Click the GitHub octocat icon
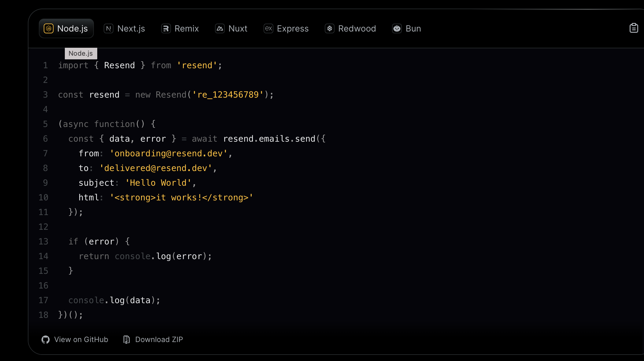The height and width of the screenshot is (361, 644). [46, 340]
